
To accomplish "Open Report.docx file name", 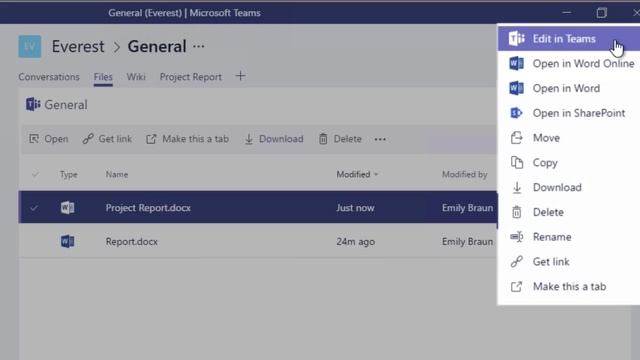I will [x=132, y=242].
